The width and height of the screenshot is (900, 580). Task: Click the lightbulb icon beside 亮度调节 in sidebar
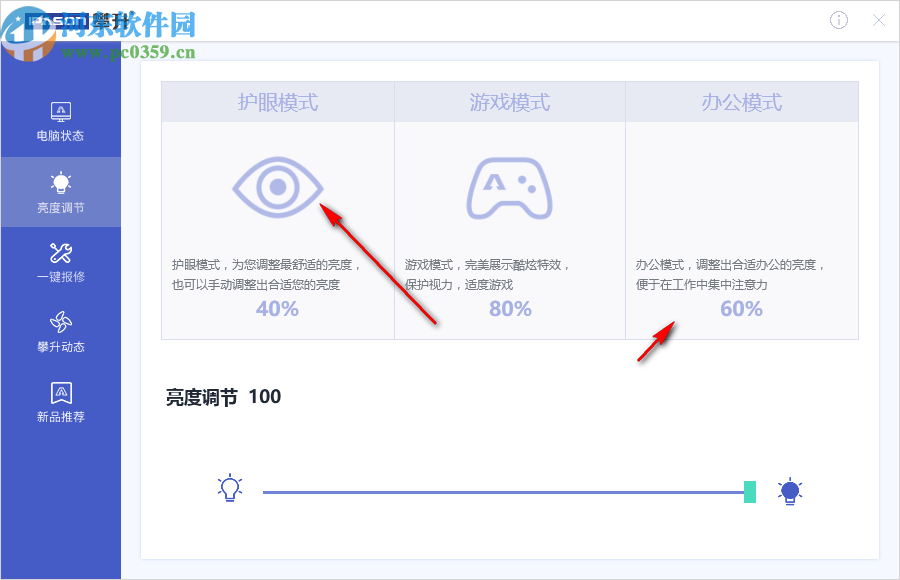[x=61, y=182]
